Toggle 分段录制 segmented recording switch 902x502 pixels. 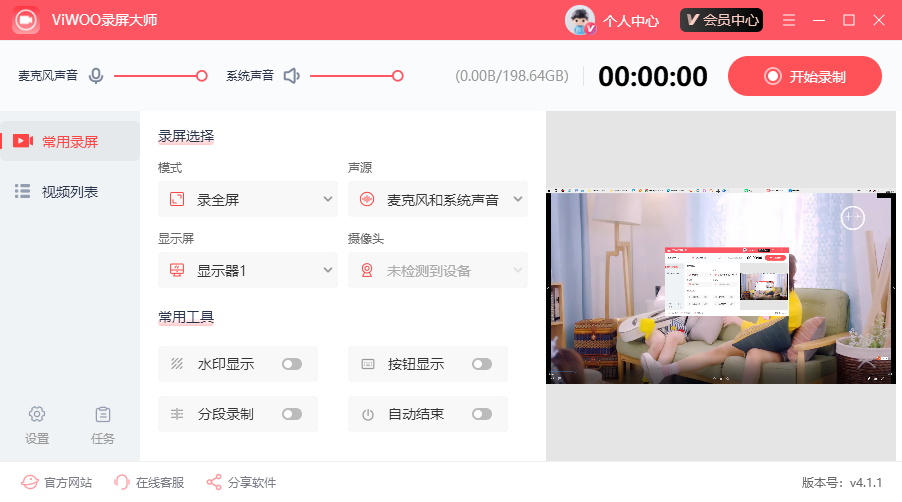click(292, 414)
